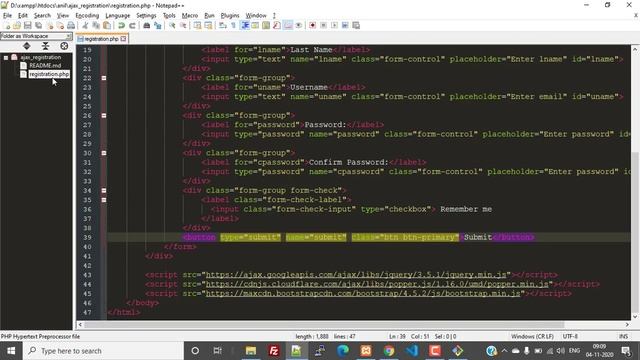Collapse code fold at line 30
Image resolution: width=640 pixels, height=360 pixels.
tap(104, 153)
